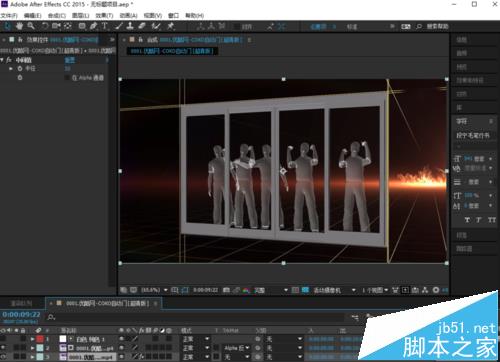Click the faux italic T icon
Screen dimensions: 500x362
point(479,220)
